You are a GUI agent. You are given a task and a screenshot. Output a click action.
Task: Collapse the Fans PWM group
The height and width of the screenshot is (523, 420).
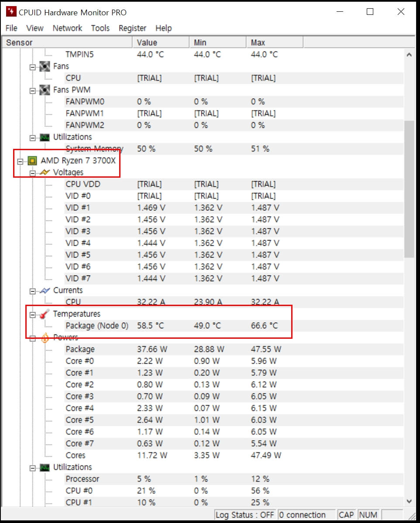32,91
